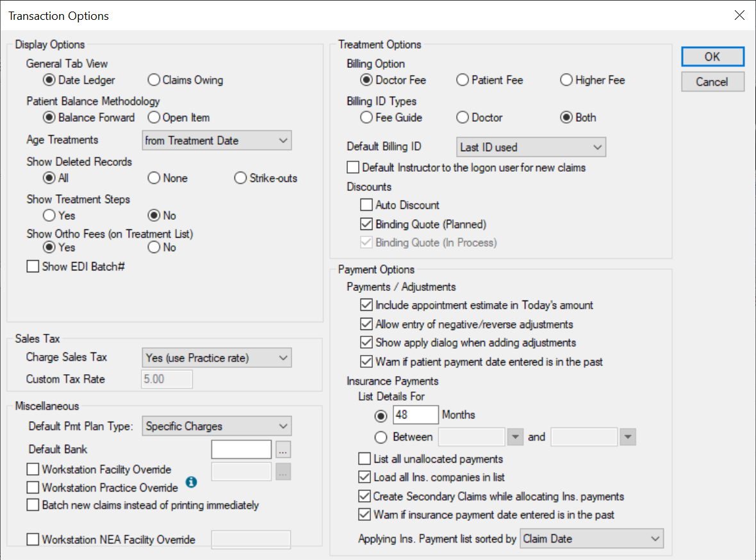756x560 pixels.
Task: Select the Between date range radio button
Action: point(381,438)
